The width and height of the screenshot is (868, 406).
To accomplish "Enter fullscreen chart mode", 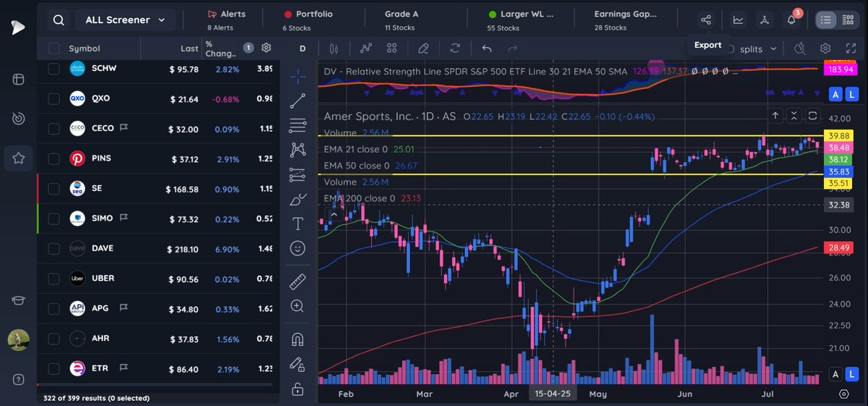I will (x=851, y=48).
